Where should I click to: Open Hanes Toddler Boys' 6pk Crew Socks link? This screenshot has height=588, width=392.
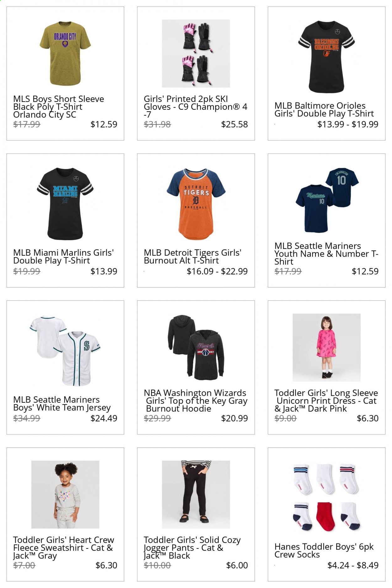coord(324,550)
